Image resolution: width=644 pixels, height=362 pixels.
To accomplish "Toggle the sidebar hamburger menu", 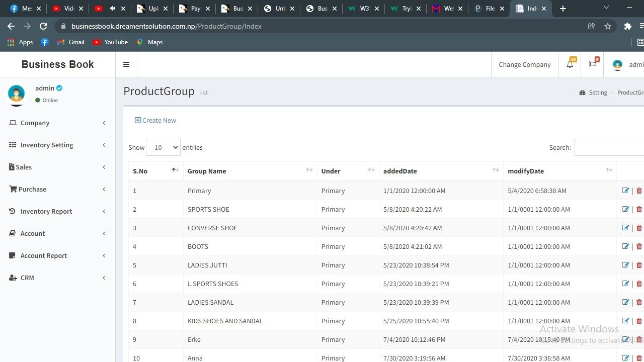I will (x=126, y=64).
